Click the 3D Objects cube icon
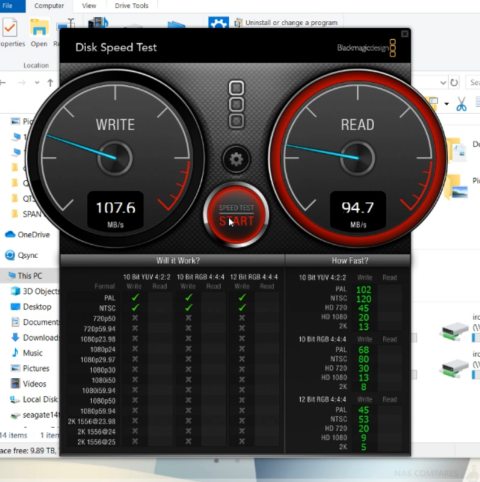Viewport: 480px width, 482px height. 15,291
